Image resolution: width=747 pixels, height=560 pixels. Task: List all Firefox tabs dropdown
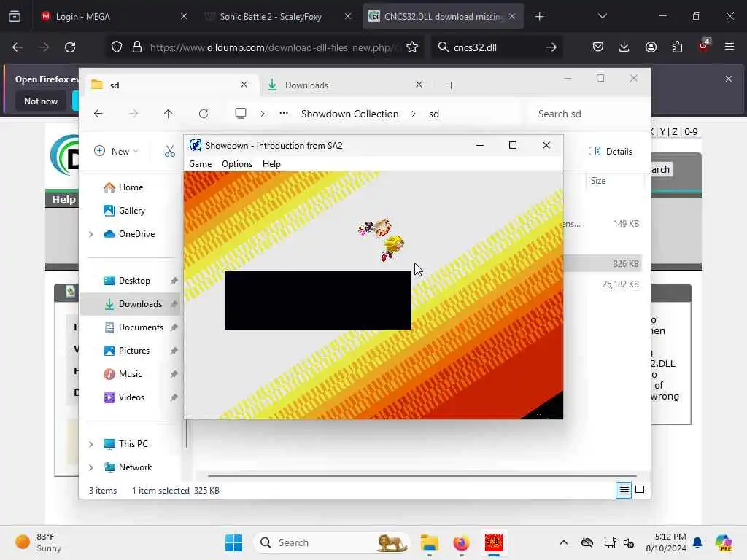click(603, 17)
